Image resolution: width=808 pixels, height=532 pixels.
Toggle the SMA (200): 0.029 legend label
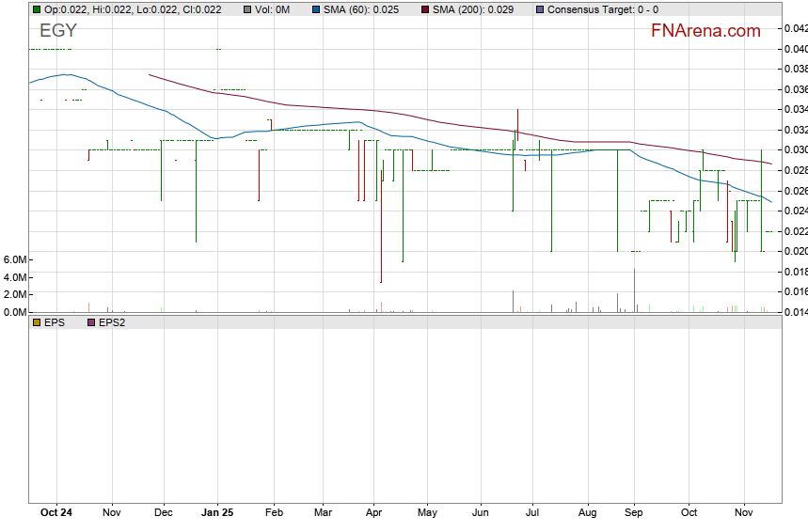(x=473, y=9)
